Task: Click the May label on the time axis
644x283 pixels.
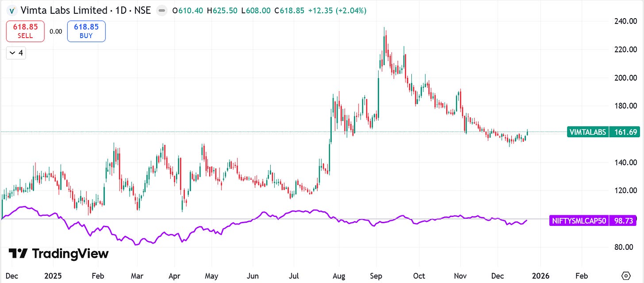Action: point(211,276)
